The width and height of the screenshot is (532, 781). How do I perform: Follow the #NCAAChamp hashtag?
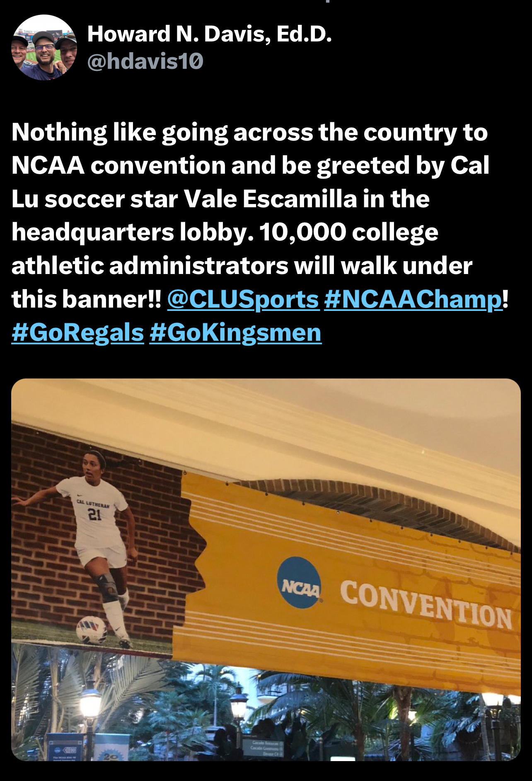click(x=413, y=299)
